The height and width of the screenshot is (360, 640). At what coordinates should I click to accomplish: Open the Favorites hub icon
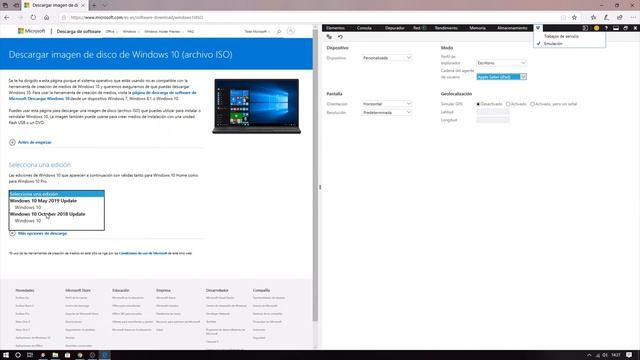click(593, 18)
